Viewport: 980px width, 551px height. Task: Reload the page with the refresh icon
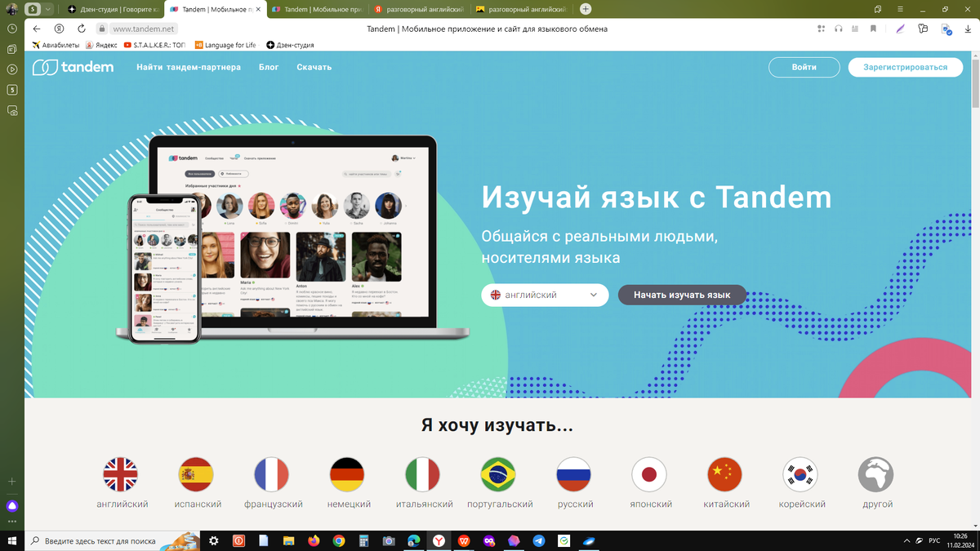81,29
